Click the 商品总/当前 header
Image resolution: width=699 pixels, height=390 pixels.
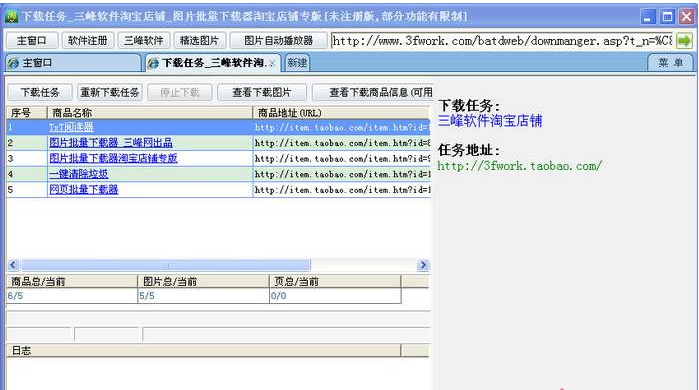[x=72, y=281]
